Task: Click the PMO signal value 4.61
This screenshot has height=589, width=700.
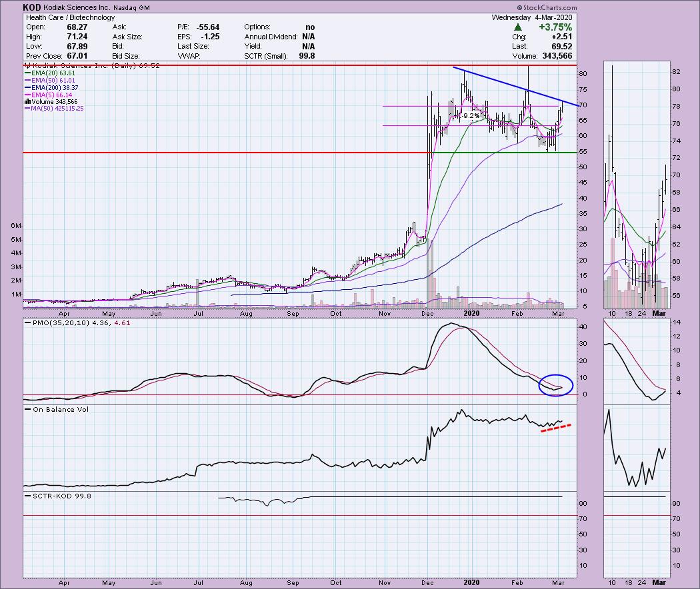Action: point(122,322)
